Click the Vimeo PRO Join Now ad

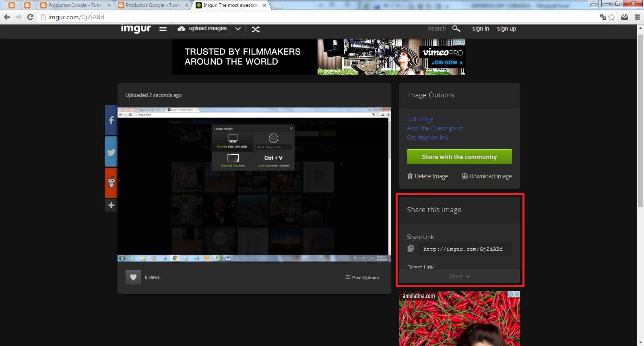click(x=447, y=63)
